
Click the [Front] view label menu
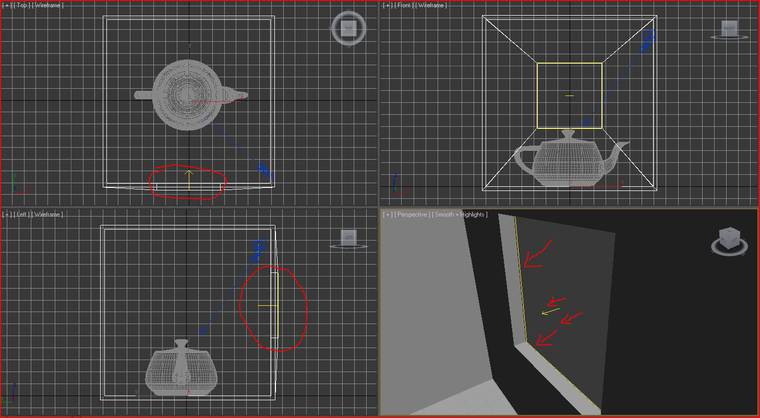click(x=404, y=5)
